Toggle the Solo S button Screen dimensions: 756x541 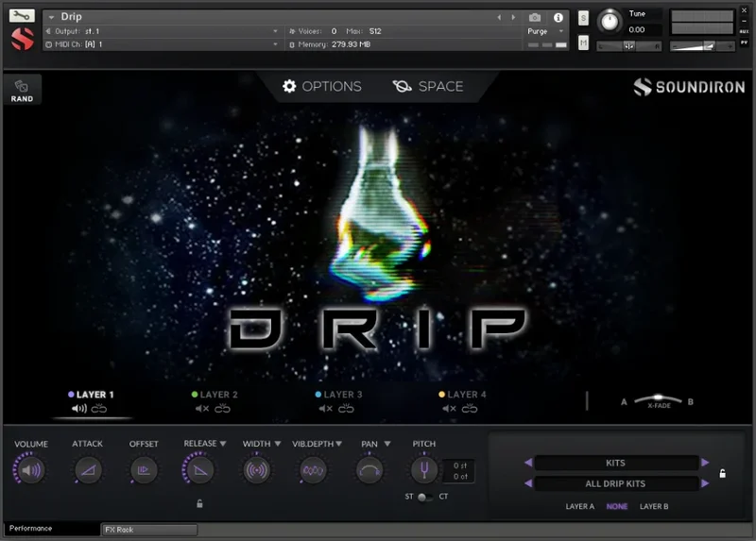click(x=583, y=18)
